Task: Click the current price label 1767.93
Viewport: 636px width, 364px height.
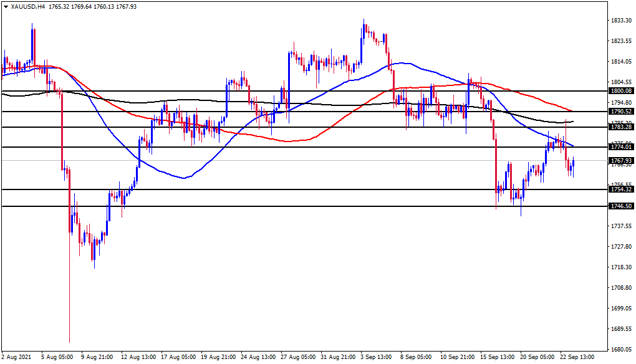Action: [621, 161]
